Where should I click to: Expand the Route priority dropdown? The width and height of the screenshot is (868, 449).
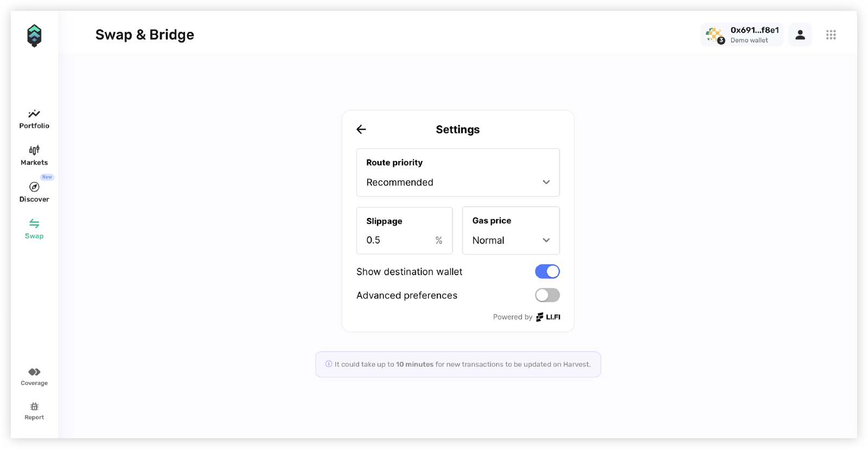pos(458,172)
